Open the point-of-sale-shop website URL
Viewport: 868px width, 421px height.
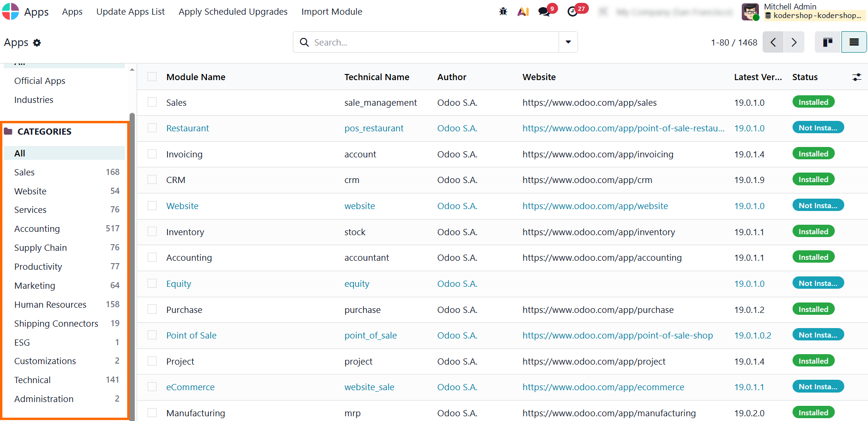617,335
